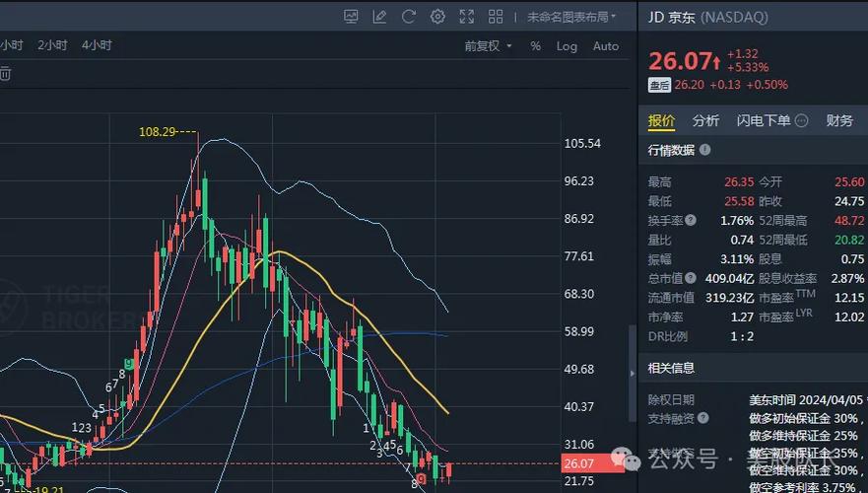The height and width of the screenshot is (493, 868).
Task: Select the drawing pencil tool icon
Action: click(379, 17)
